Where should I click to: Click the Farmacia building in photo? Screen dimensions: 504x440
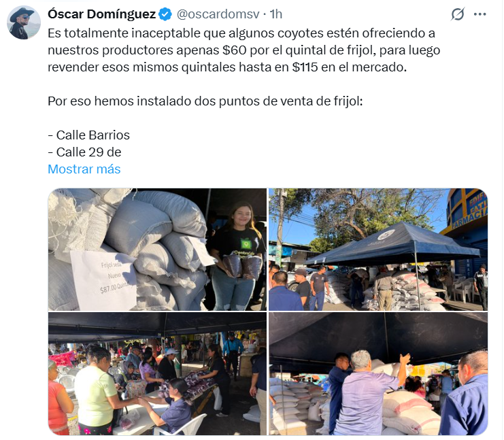pyautogui.click(x=466, y=218)
